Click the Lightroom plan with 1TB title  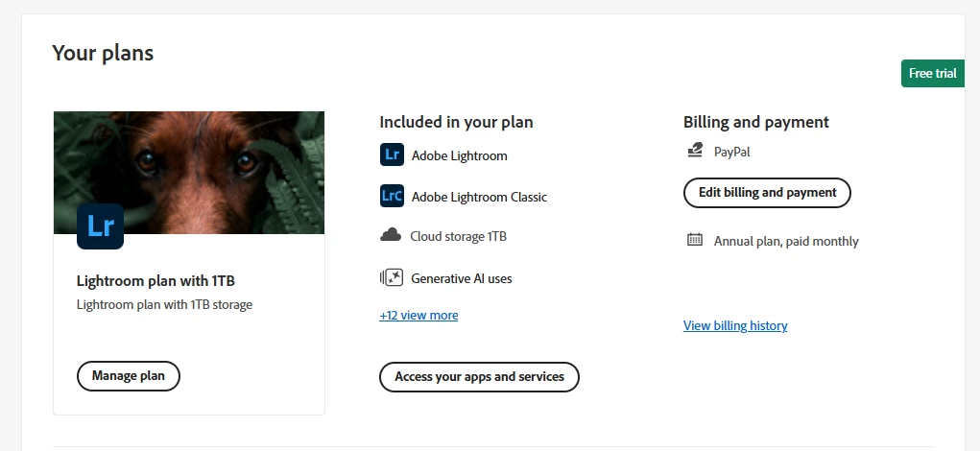155,281
